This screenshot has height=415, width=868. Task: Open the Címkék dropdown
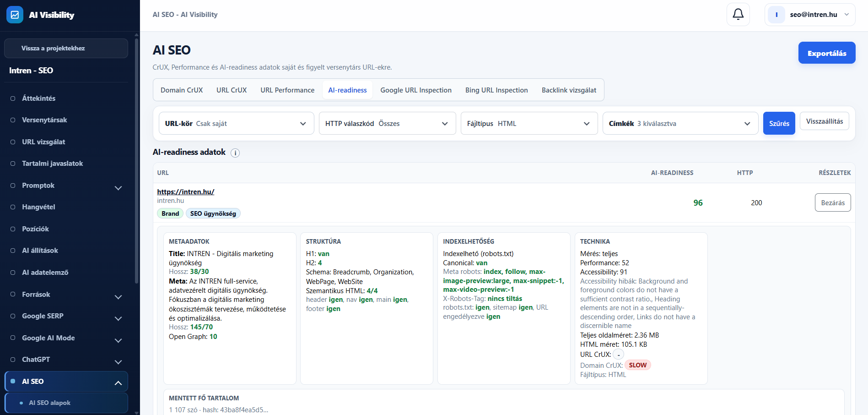click(x=681, y=123)
